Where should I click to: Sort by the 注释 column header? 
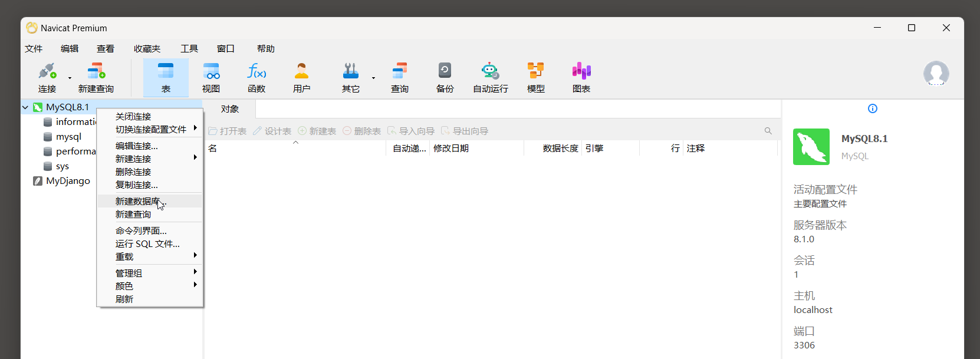731,149
